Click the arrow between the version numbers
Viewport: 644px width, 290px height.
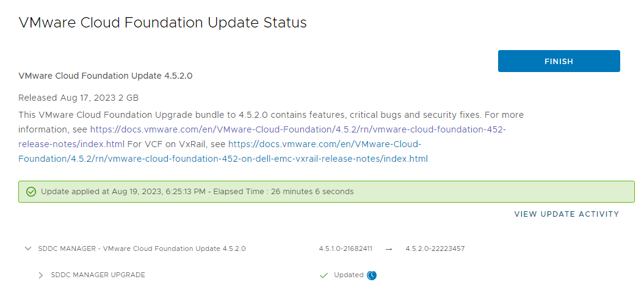[x=389, y=249]
